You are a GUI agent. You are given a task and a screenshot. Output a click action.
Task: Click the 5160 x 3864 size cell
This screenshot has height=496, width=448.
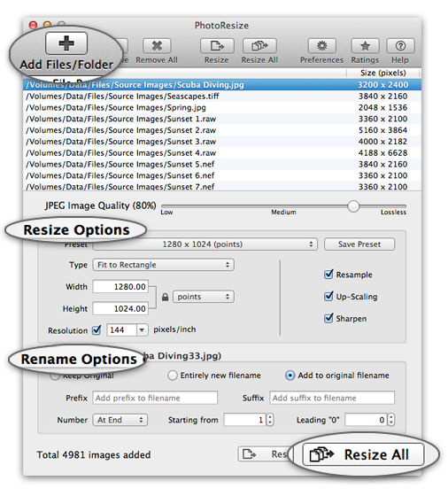coord(382,130)
